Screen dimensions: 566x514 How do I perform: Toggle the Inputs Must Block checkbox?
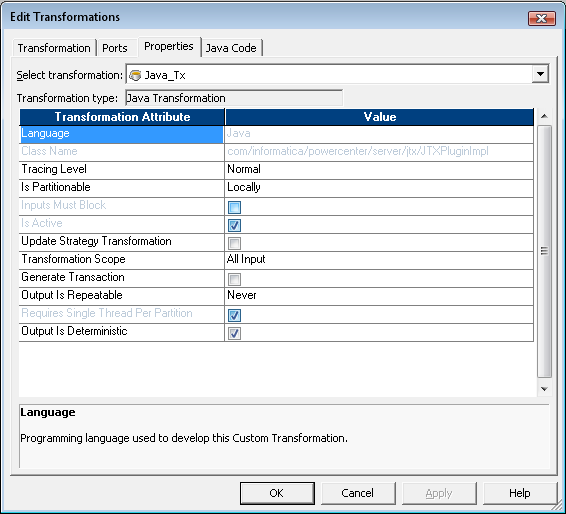(234, 207)
